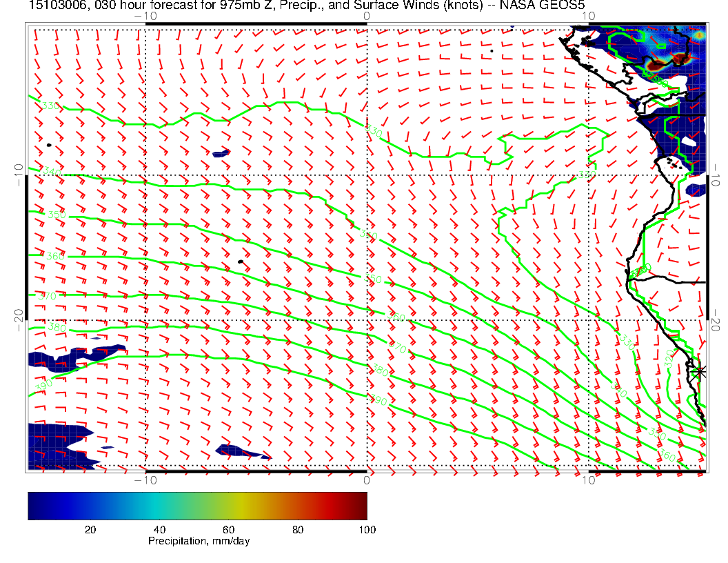The width and height of the screenshot is (728, 563).
Task: Click the 0 longitude label on top axis
Action: (366, 16)
